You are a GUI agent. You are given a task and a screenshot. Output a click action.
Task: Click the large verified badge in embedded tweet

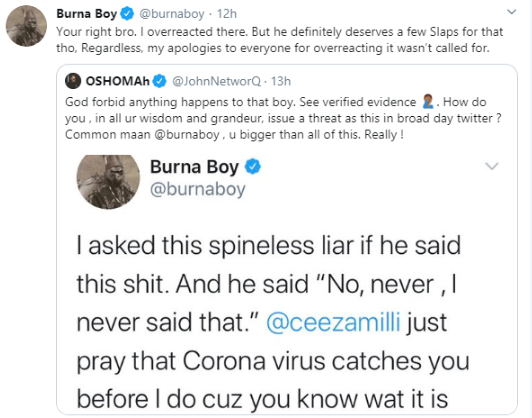click(253, 167)
